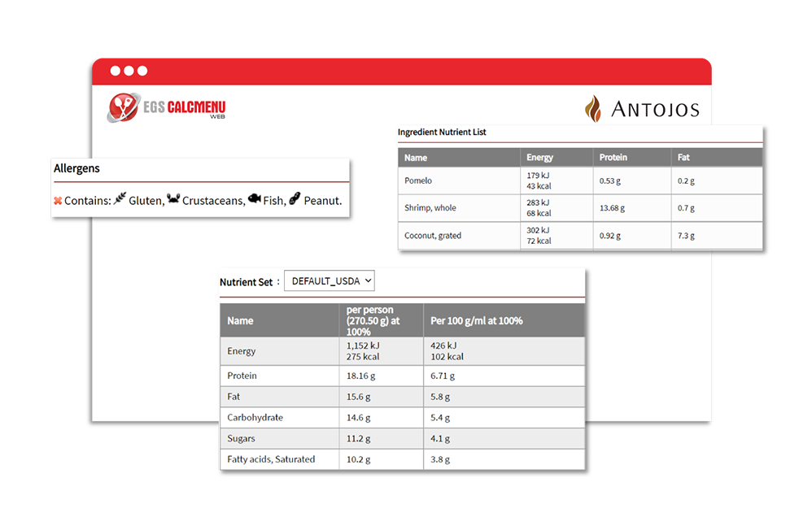Click the 4.1 g sugars value
Viewport: 812px width, 530px height.
click(x=440, y=438)
